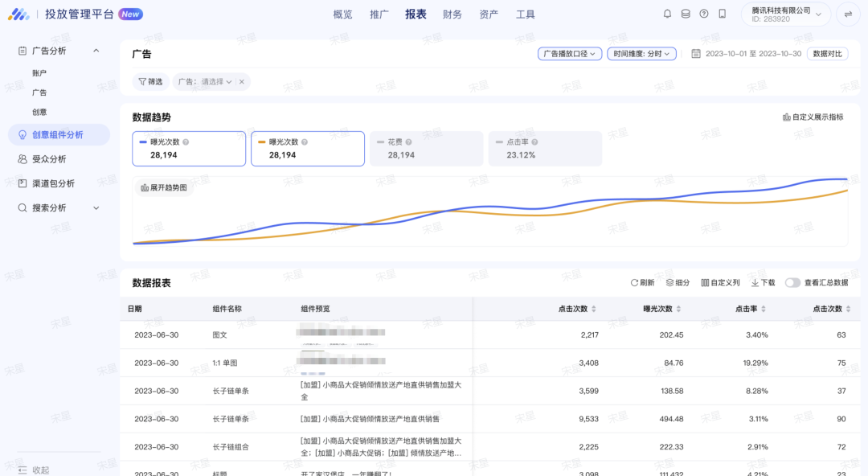
Task: Click the 展开趋势图 button
Action: pyautogui.click(x=164, y=188)
